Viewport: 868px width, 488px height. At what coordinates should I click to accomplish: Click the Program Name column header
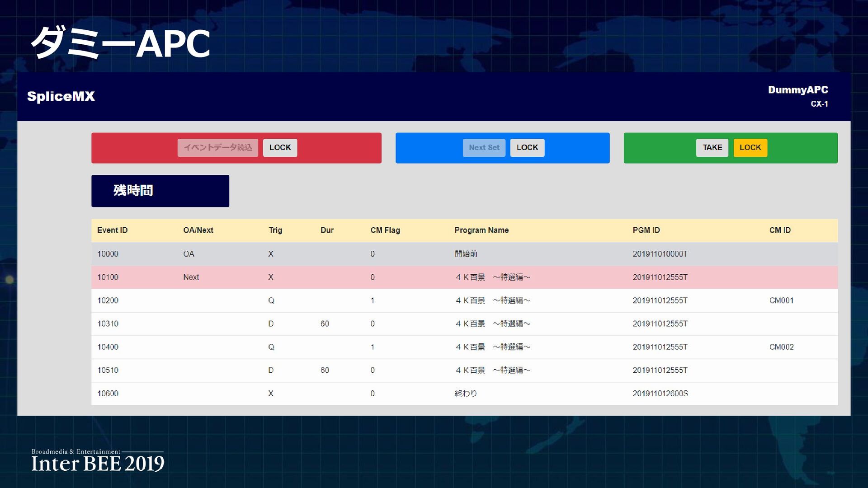[x=481, y=230]
